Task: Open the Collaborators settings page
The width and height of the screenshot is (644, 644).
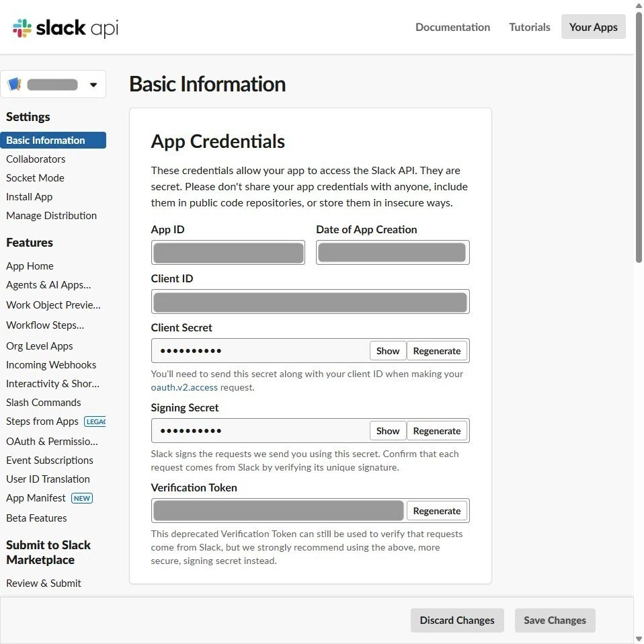Action: click(36, 159)
